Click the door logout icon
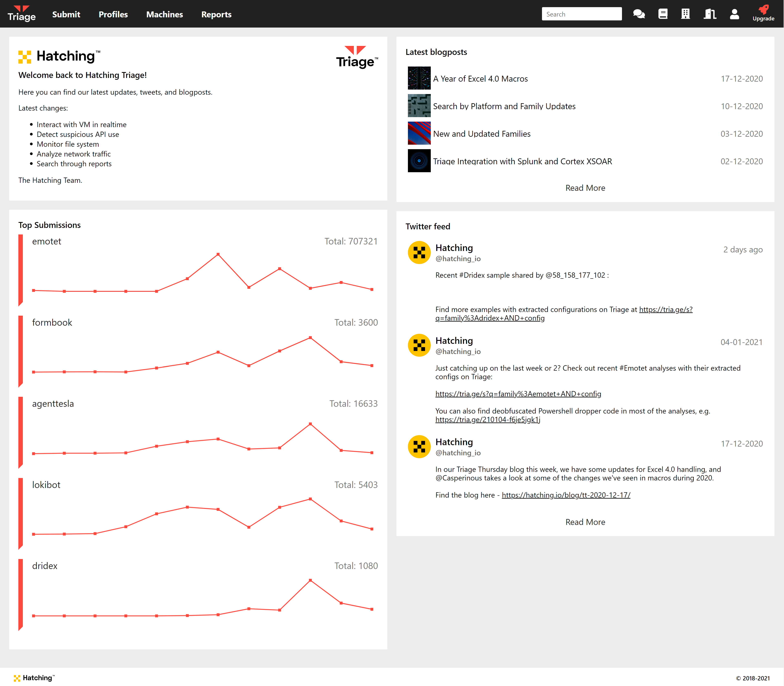The image size is (784, 686). click(x=710, y=14)
